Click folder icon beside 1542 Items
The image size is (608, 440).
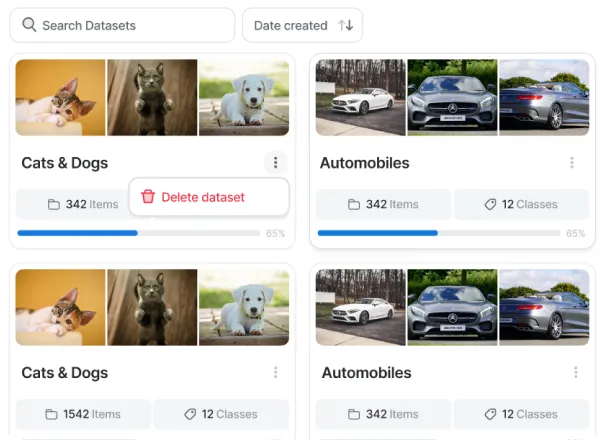52,414
